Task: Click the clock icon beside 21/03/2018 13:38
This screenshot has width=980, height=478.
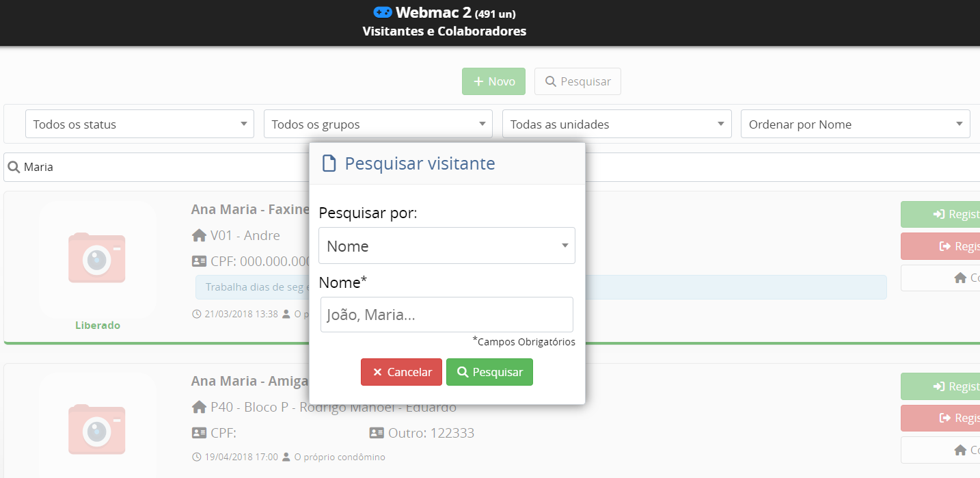Action: pos(197,315)
